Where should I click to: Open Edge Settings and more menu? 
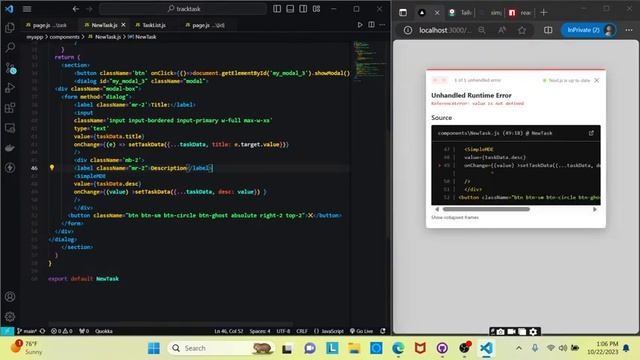click(x=629, y=30)
